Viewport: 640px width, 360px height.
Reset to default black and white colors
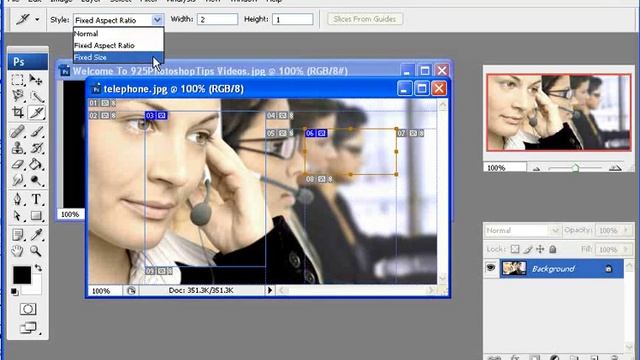14,291
